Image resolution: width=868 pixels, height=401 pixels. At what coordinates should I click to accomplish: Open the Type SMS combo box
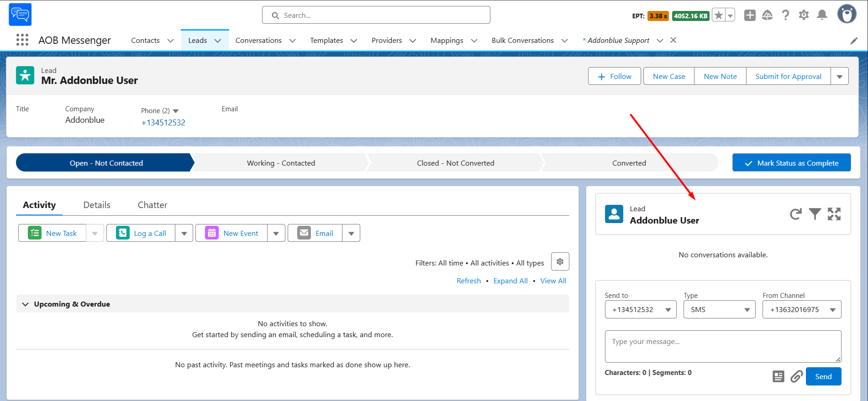[x=720, y=309]
